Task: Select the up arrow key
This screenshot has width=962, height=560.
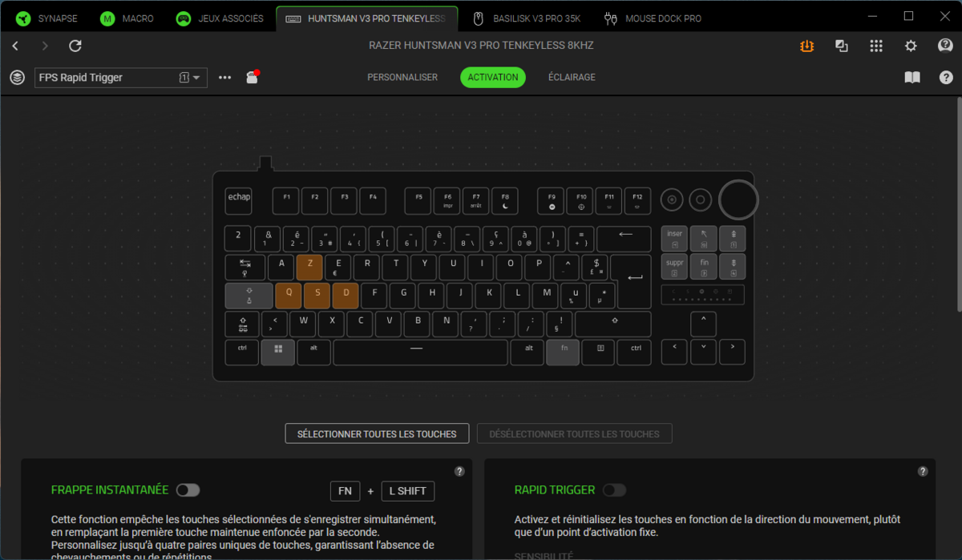Action: tap(703, 324)
